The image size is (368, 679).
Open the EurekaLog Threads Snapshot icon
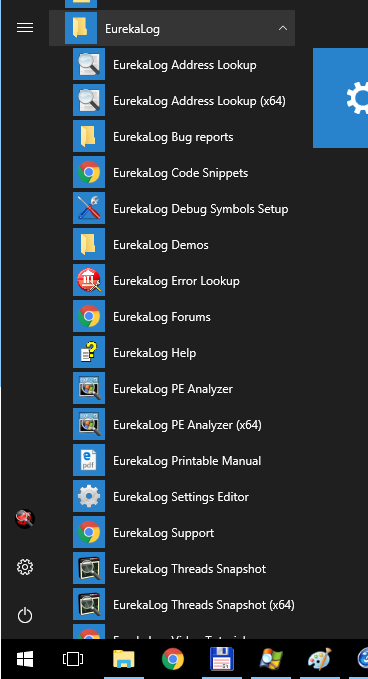pyautogui.click(x=89, y=567)
